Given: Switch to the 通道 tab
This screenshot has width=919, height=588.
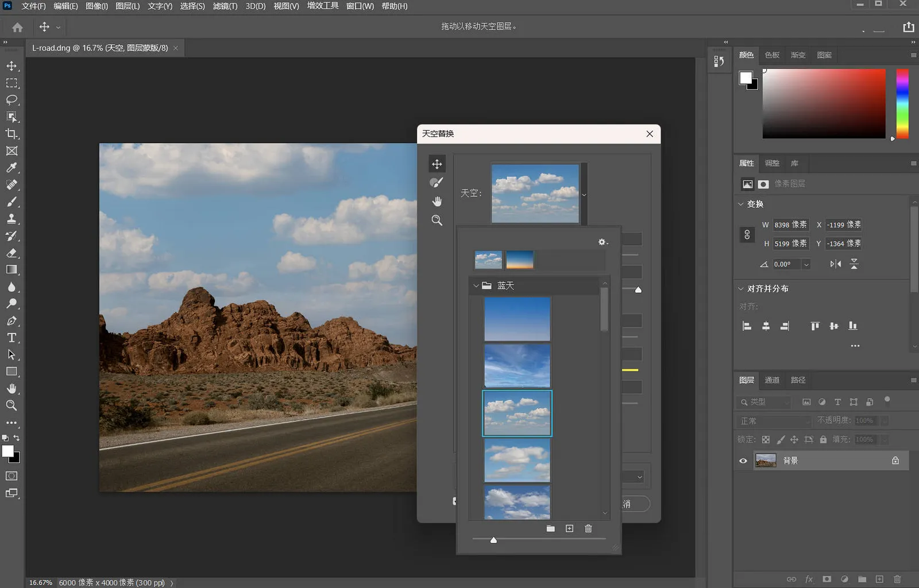Looking at the screenshot, I should pyautogui.click(x=772, y=380).
